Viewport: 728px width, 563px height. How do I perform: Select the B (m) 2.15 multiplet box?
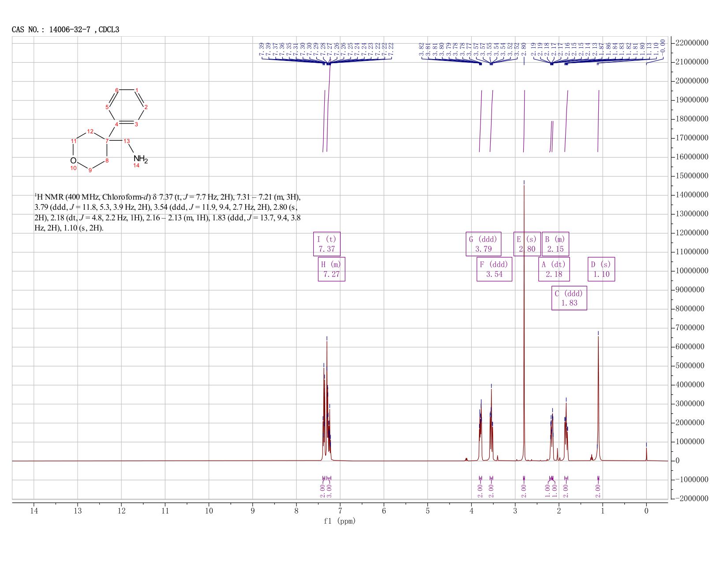click(x=555, y=244)
